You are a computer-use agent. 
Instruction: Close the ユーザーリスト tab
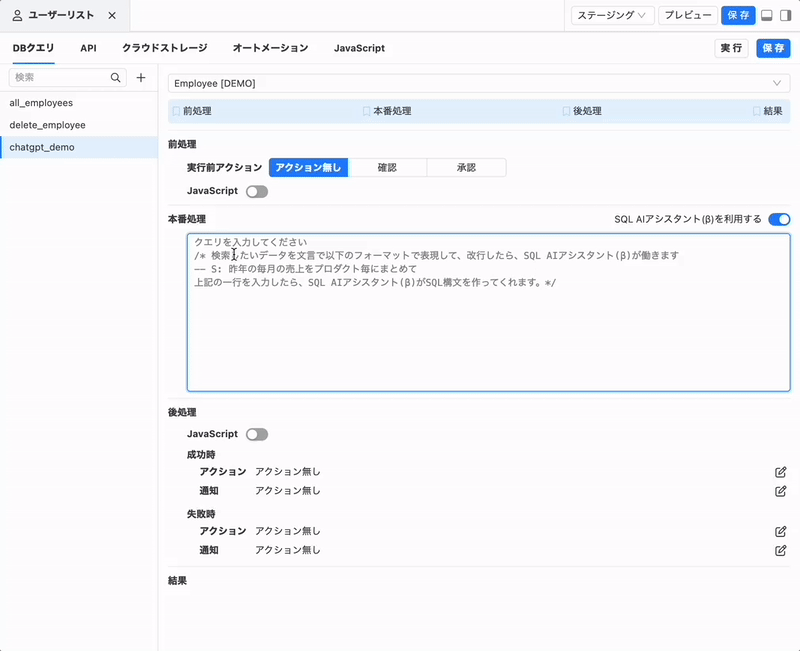coord(112,15)
